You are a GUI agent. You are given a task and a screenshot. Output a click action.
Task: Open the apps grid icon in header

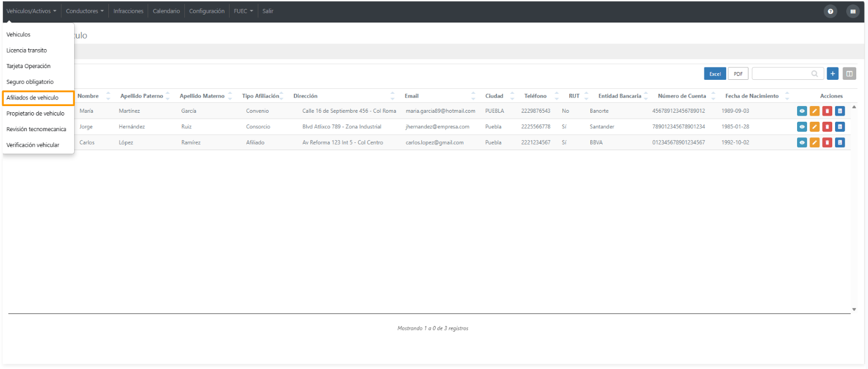(853, 11)
